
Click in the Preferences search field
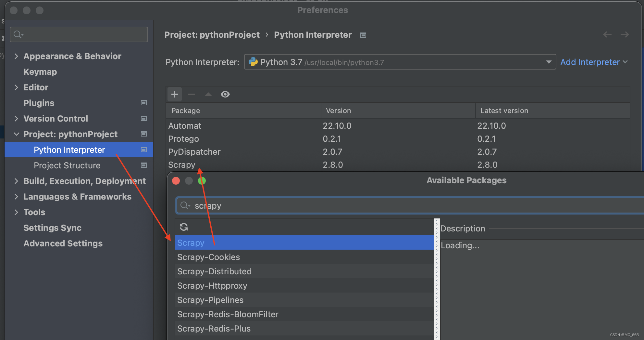(79, 34)
